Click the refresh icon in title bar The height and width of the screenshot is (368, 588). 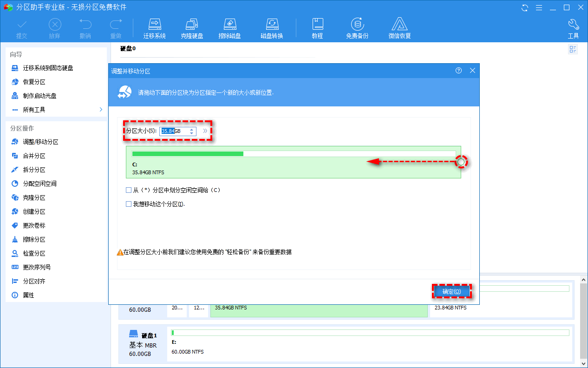524,7
